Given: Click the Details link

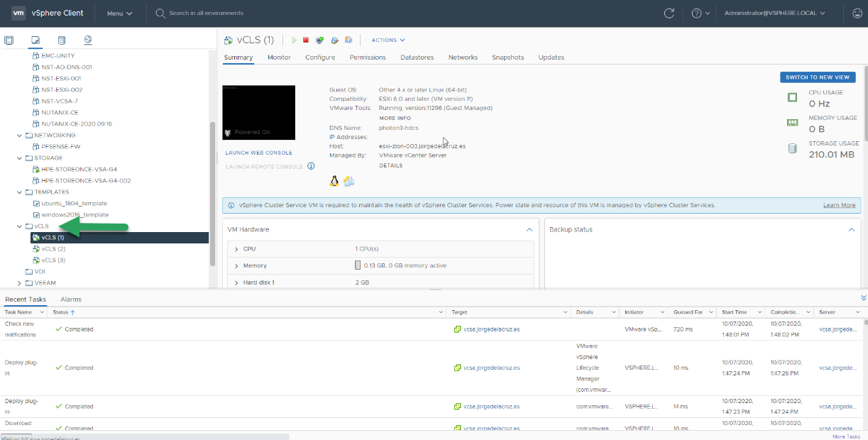Looking at the screenshot, I should click(390, 165).
